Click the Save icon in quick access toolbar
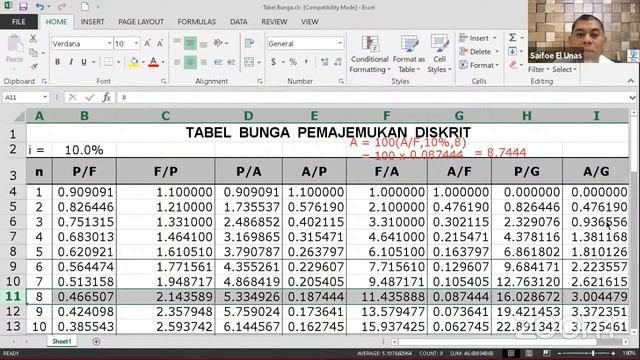The image size is (640, 360). pos(23,7)
